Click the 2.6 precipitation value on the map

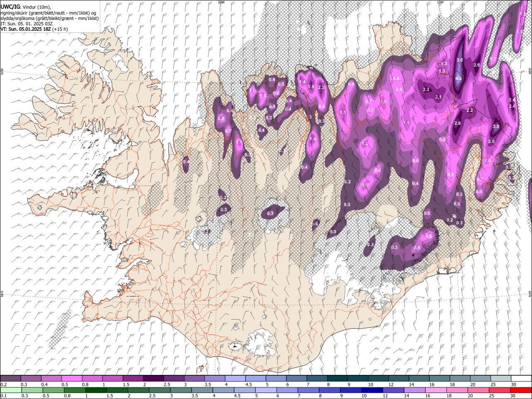[477, 65]
